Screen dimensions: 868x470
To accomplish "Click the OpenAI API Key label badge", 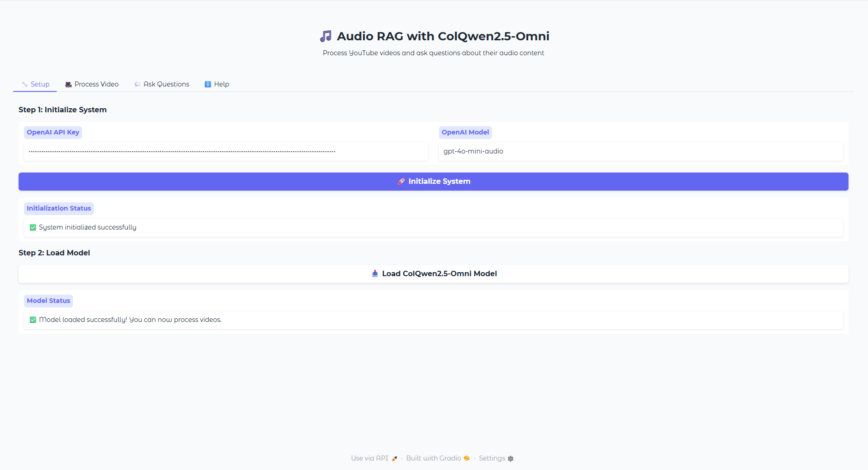I will pyautogui.click(x=53, y=132).
